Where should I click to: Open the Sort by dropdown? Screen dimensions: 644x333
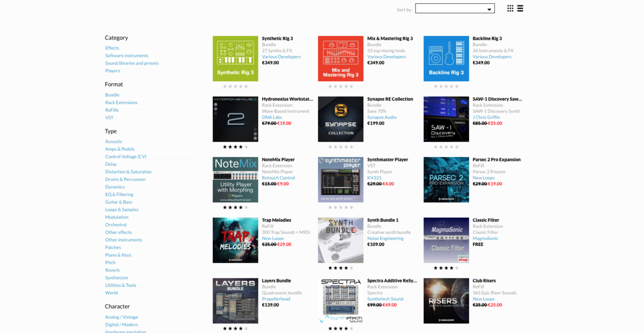tap(455, 8)
